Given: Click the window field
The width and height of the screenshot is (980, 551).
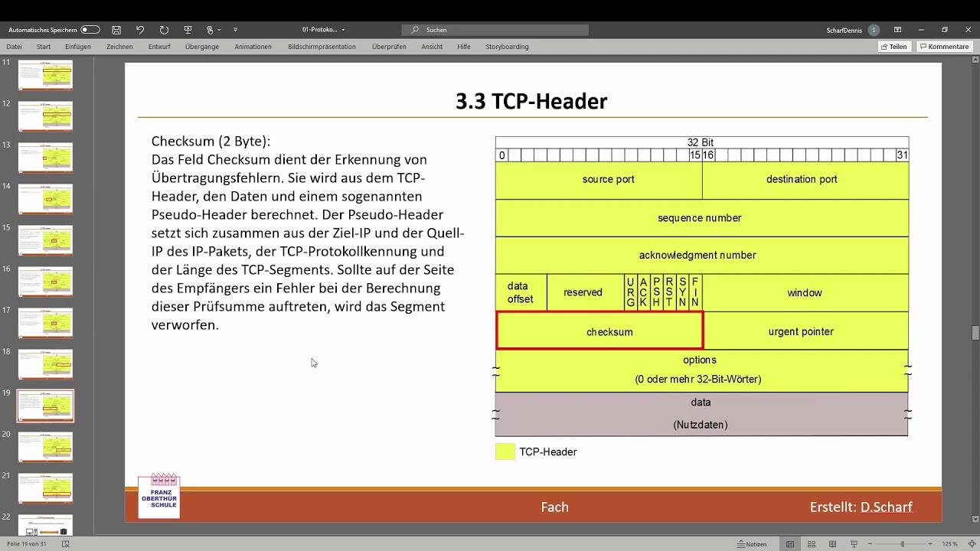Looking at the screenshot, I should pos(805,292).
